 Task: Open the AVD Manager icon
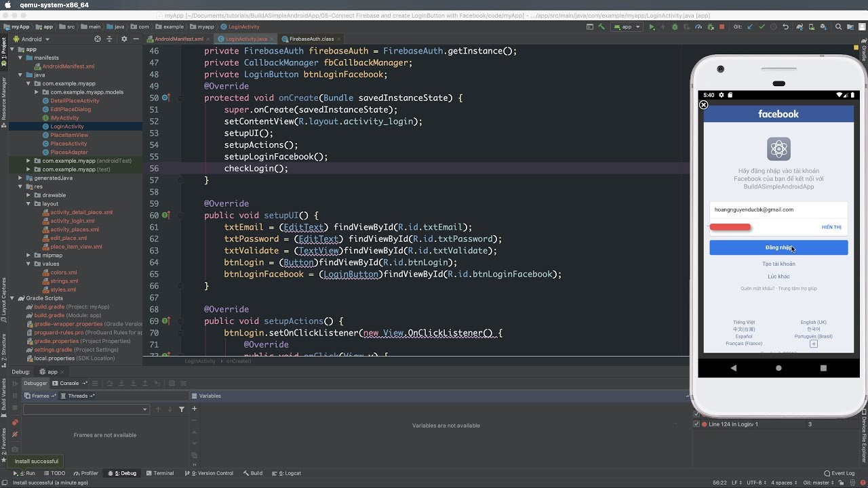point(811,27)
